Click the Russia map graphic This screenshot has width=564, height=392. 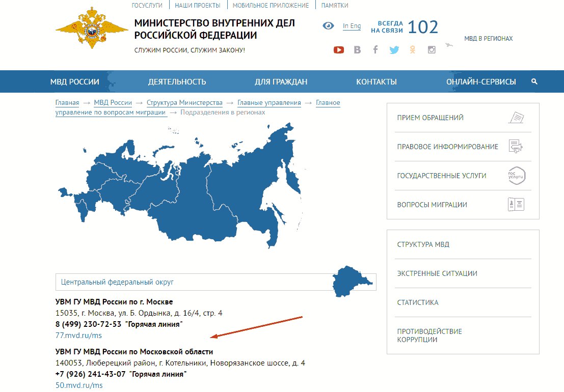[x=182, y=185]
